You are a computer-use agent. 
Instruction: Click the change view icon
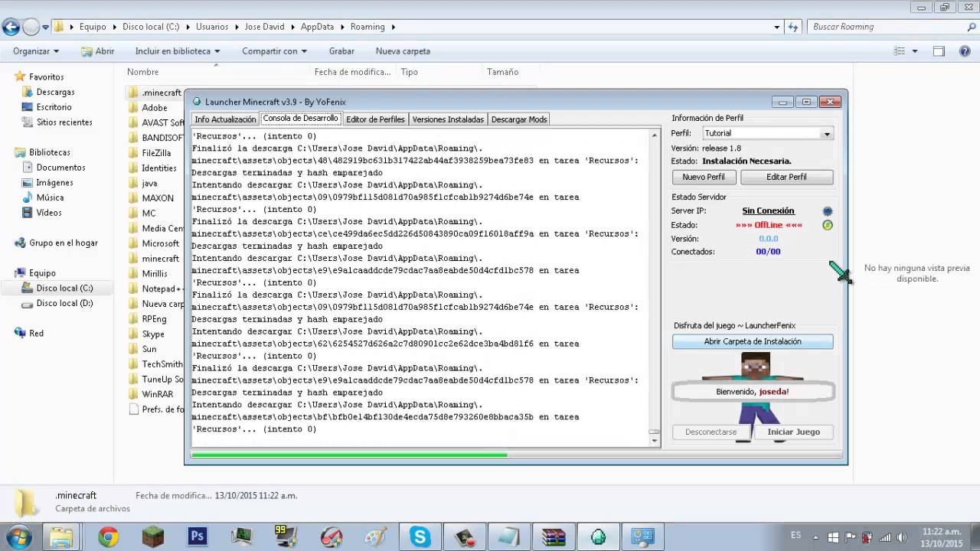pyautogui.click(x=900, y=51)
